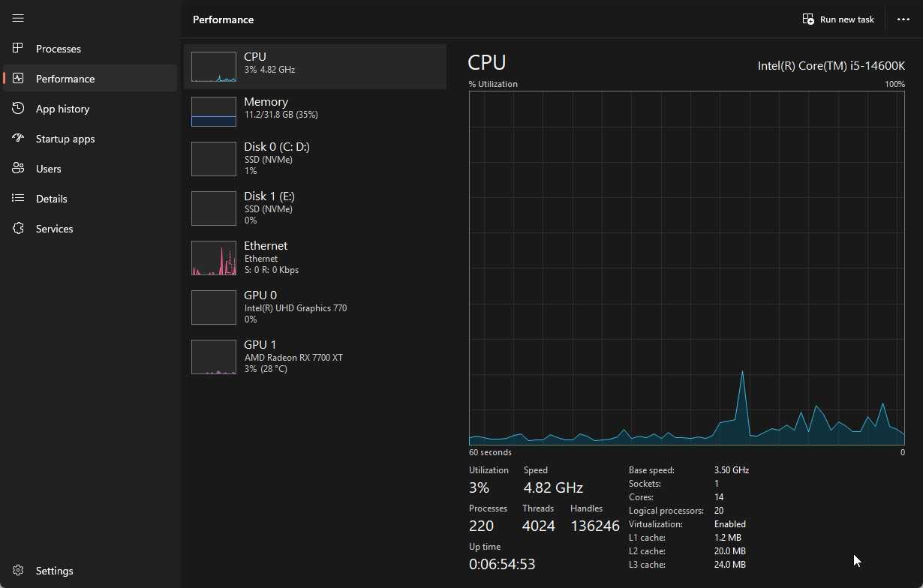Open the Details page
Image resolution: width=923 pixels, height=588 pixels.
pos(90,199)
